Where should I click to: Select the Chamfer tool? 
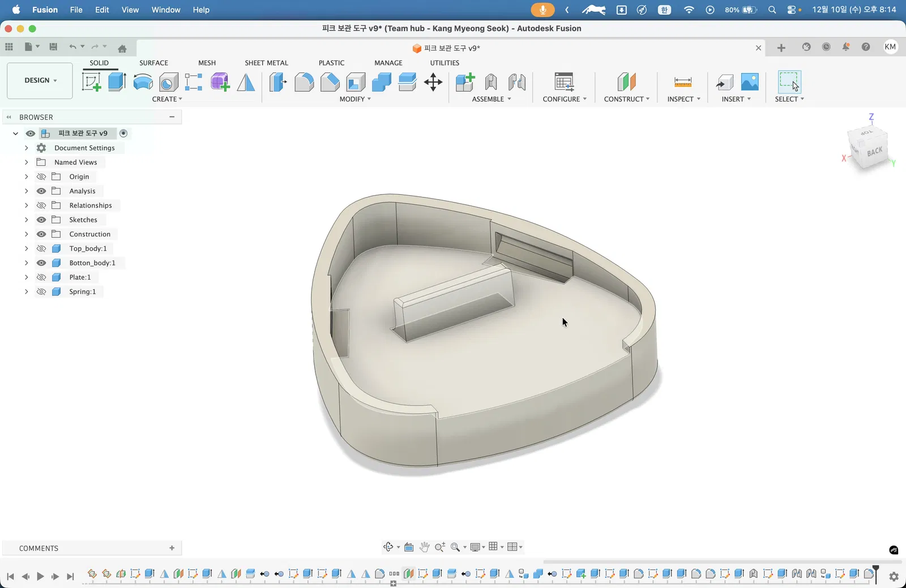coord(330,82)
